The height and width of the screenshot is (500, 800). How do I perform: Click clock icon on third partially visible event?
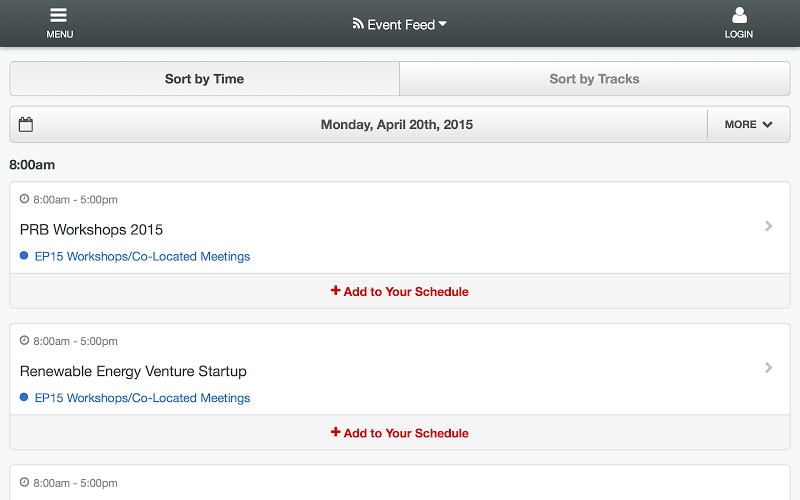click(24, 482)
